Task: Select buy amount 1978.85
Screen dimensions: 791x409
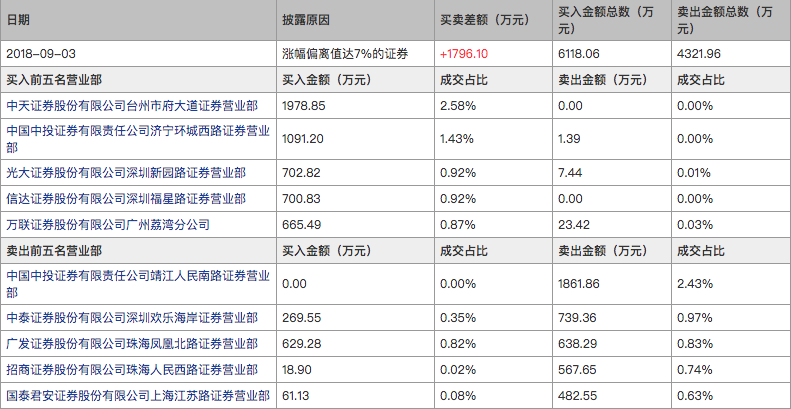Action: point(304,106)
